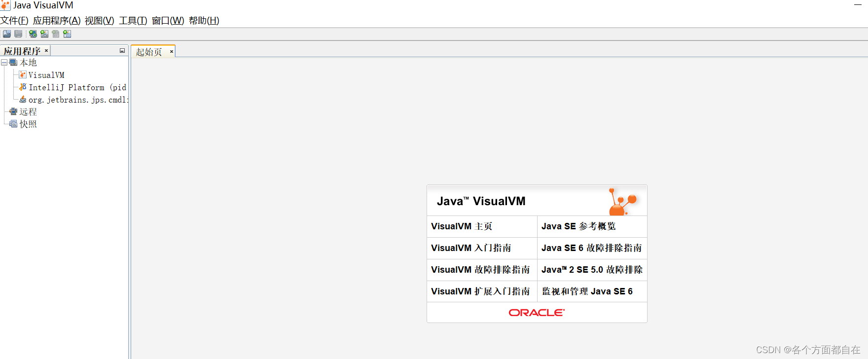The height and width of the screenshot is (359, 868).
Task: Click the orange VisualVM icon in the tree
Action: tap(23, 74)
